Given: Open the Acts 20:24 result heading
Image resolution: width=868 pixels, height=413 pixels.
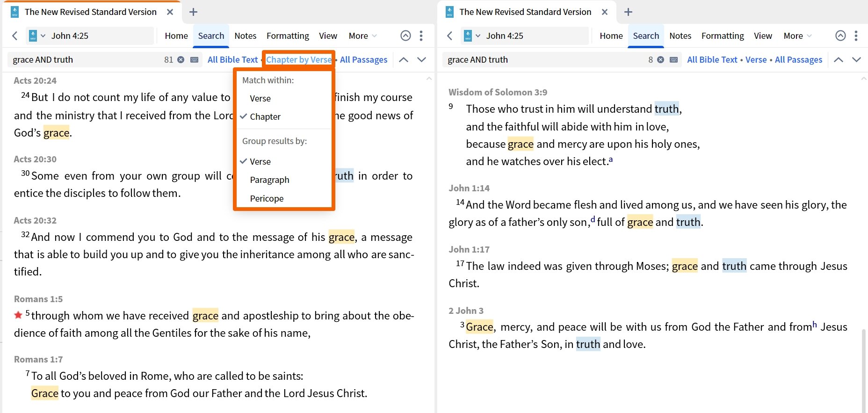Looking at the screenshot, I should click(35, 80).
